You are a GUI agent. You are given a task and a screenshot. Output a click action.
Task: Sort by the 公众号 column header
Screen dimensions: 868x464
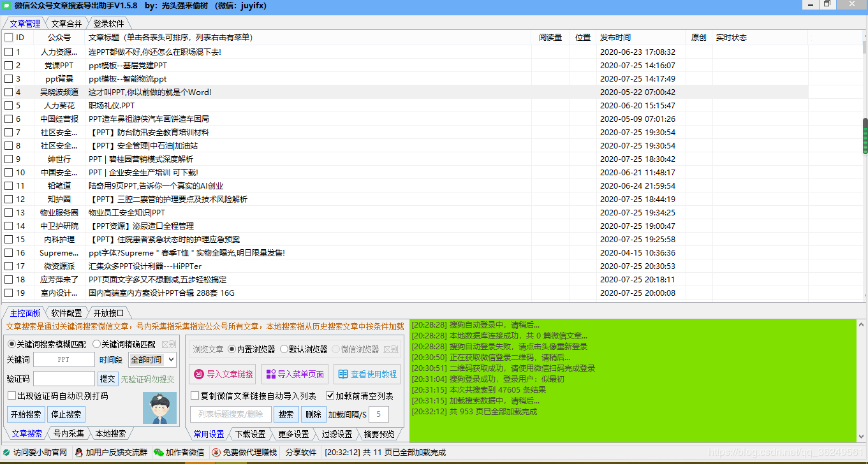click(59, 38)
